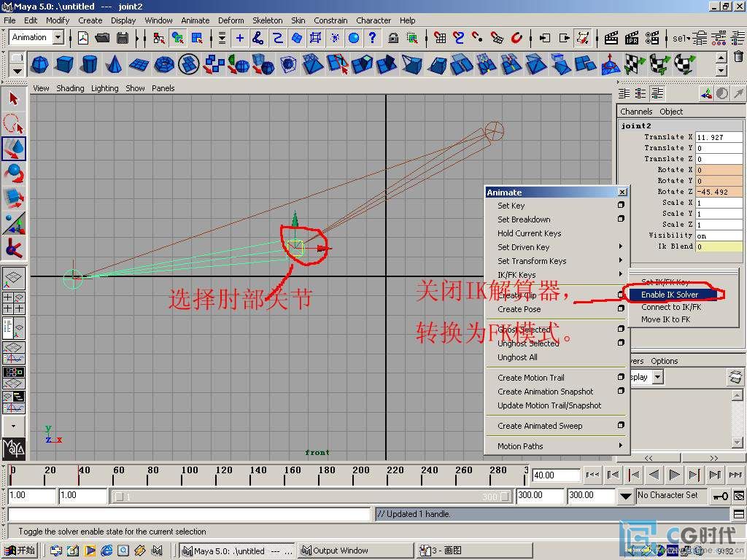
Task: Click the New Scene icon
Action: (x=83, y=38)
